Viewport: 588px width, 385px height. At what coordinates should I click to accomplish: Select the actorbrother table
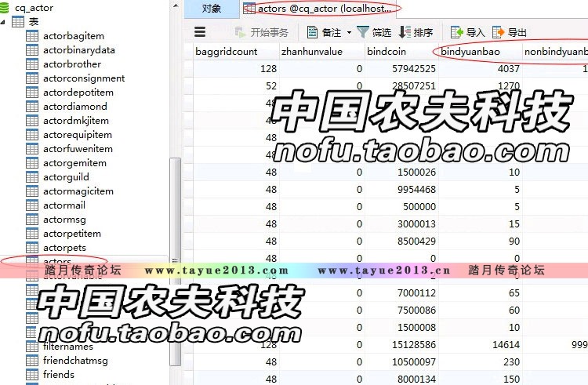coord(72,64)
